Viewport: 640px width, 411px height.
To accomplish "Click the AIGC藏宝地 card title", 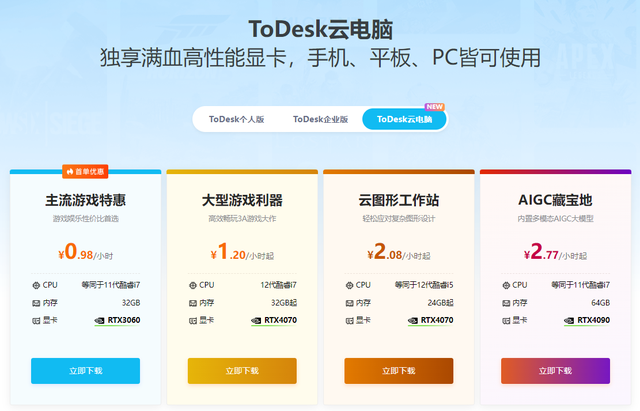I will pos(556,200).
